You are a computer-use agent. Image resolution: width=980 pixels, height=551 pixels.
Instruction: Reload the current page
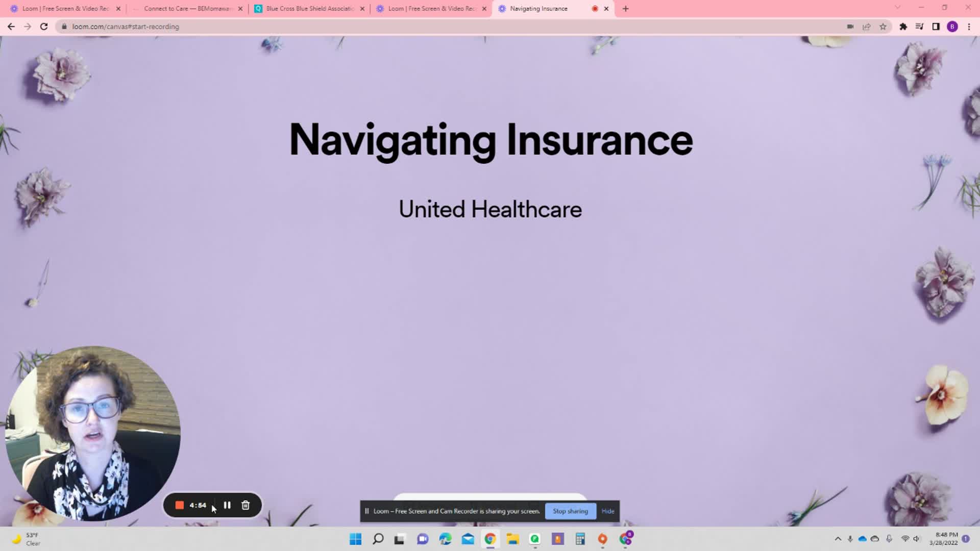(x=44, y=27)
